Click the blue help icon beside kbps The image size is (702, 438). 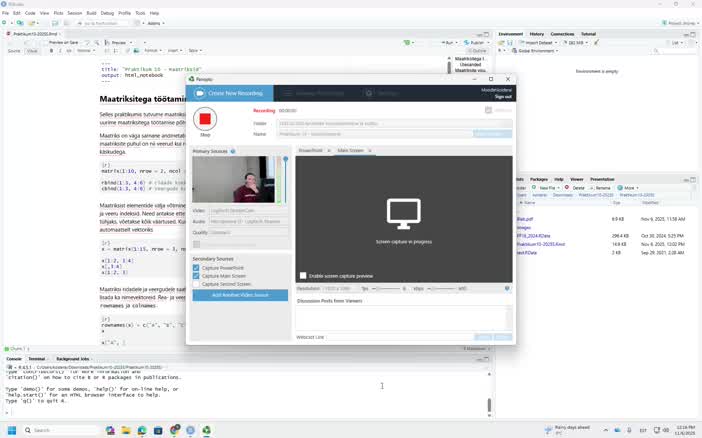[507, 288]
